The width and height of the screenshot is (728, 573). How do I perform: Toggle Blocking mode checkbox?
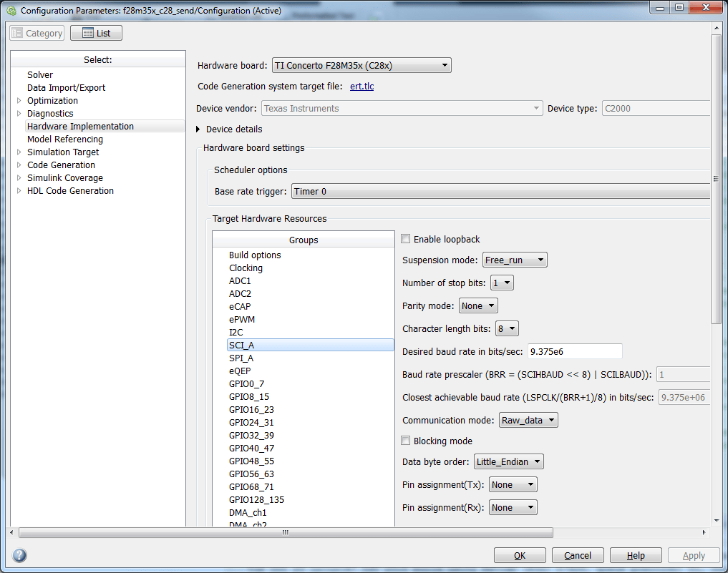pos(405,441)
